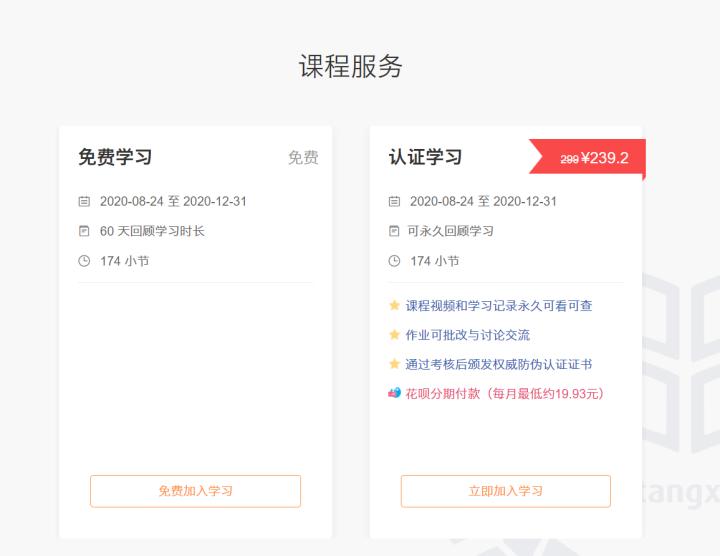Click star icon beside 通过考核后颁发权威防伪认证证书
This screenshot has width=720, height=556.
394,364
